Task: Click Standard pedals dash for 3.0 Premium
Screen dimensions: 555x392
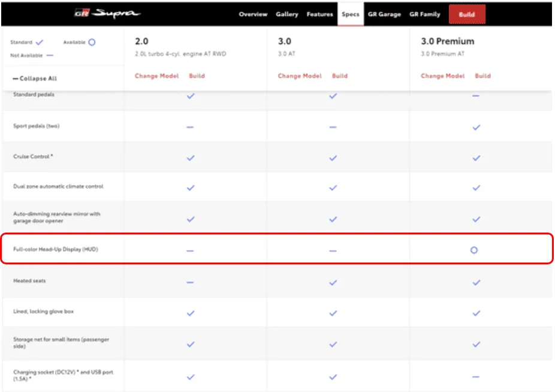Action: [x=476, y=96]
